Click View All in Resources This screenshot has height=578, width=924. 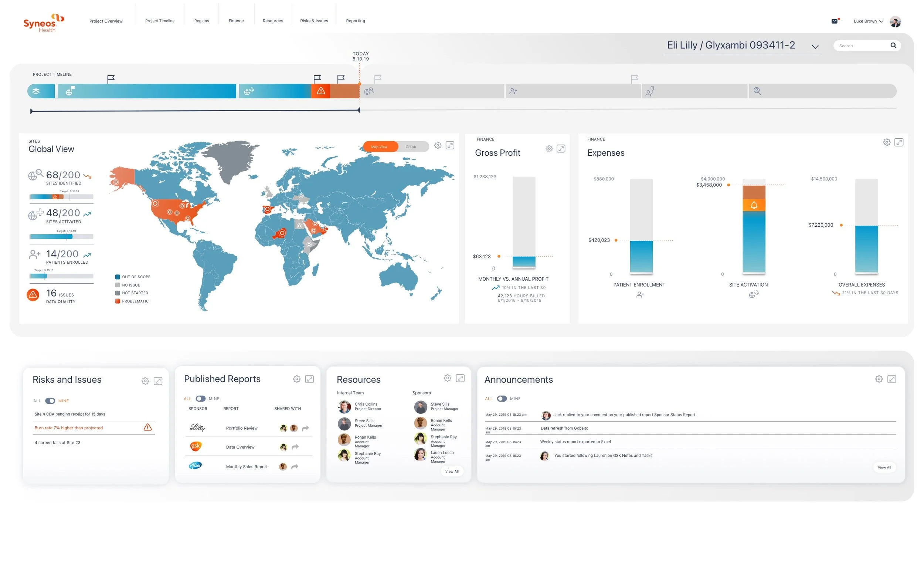(x=452, y=471)
